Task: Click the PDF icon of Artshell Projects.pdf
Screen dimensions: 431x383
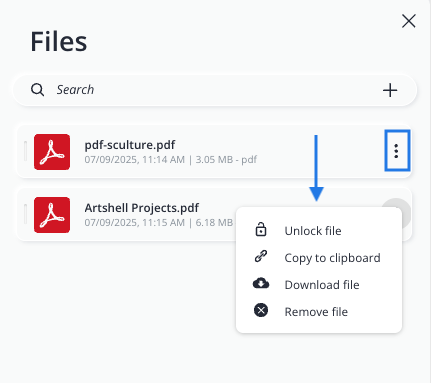Action: point(52,215)
